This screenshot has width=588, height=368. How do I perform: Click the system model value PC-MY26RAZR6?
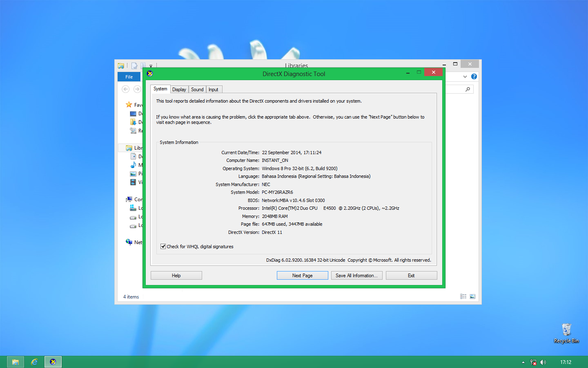pyautogui.click(x=277, y=192)
